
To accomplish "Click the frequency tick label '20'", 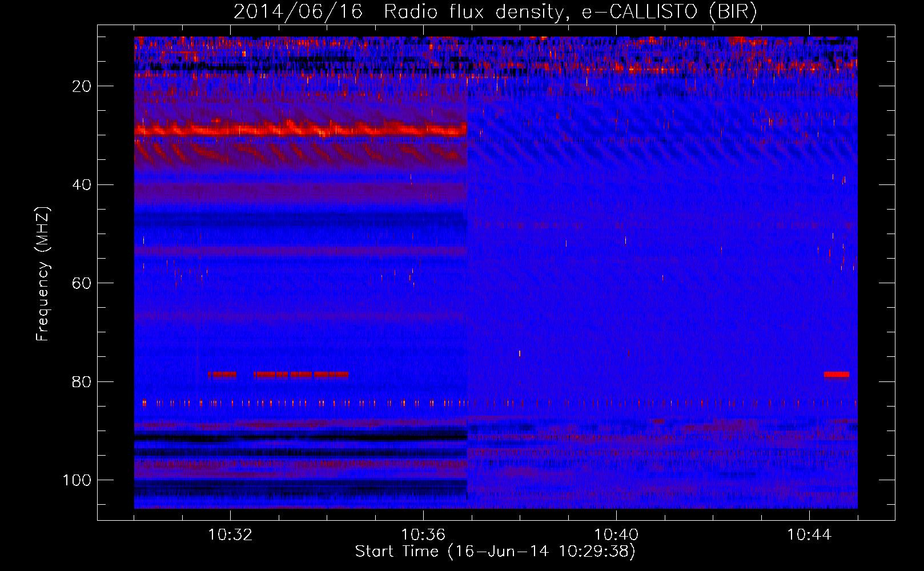I will coord(82,86).
